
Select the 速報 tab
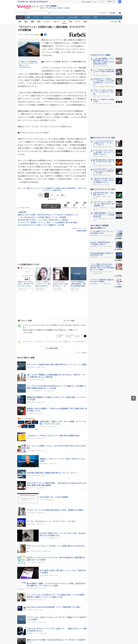click(28, 17)
